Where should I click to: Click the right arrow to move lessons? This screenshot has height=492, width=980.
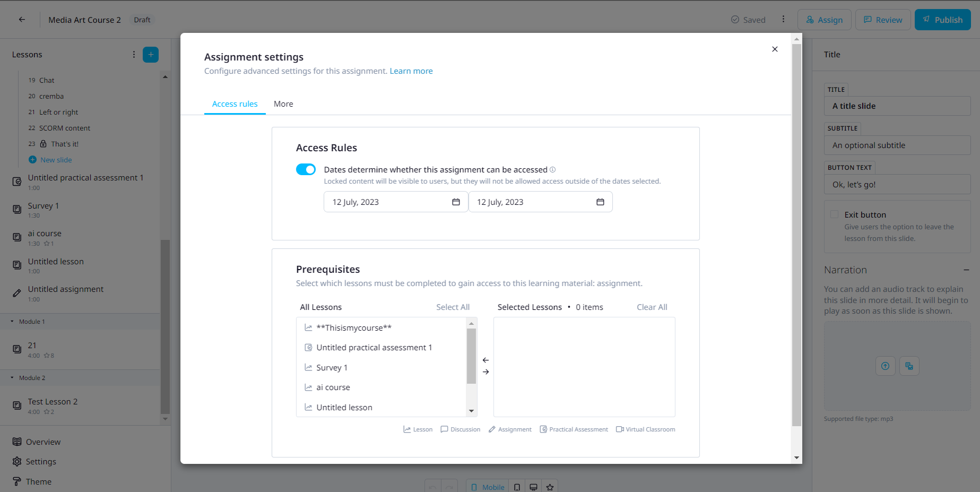(485, 372)
